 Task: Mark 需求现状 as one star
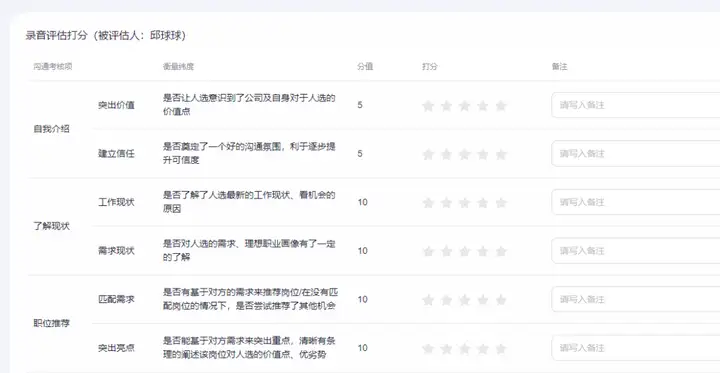[x=428, y=251]
